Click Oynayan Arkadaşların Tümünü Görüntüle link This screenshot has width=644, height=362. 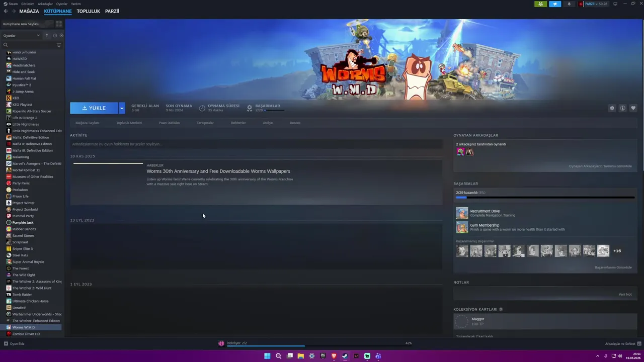(x=600, y=166)
